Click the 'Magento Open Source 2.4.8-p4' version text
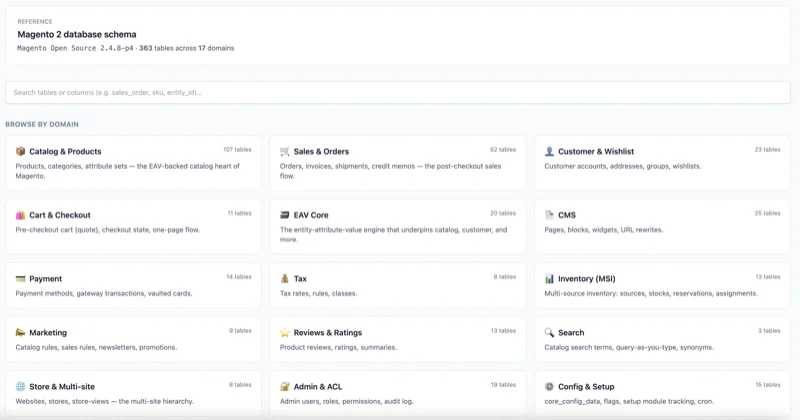 point(75,48)
